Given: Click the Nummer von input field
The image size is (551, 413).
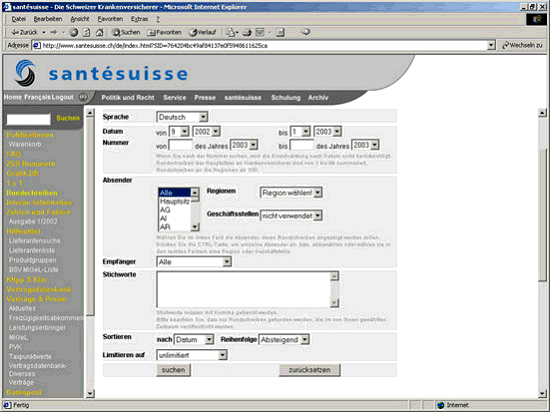Looking at the screenshot, I should [180, 145].
